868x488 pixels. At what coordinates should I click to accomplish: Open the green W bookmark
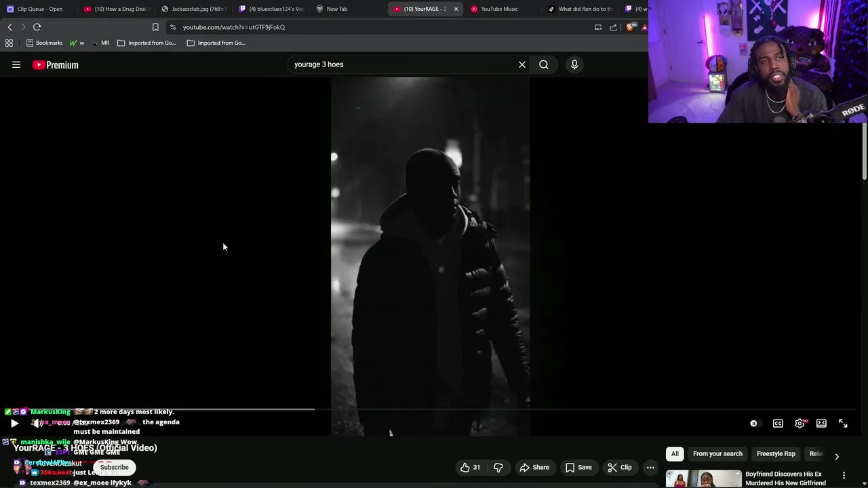coord(77,43)
